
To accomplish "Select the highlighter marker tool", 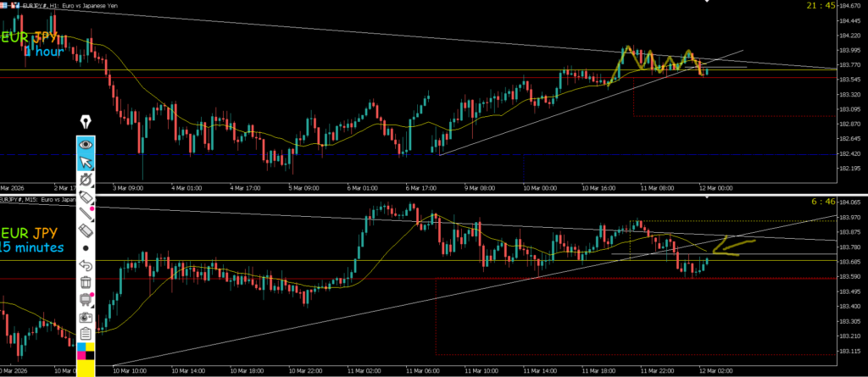I will coord(86,197).
